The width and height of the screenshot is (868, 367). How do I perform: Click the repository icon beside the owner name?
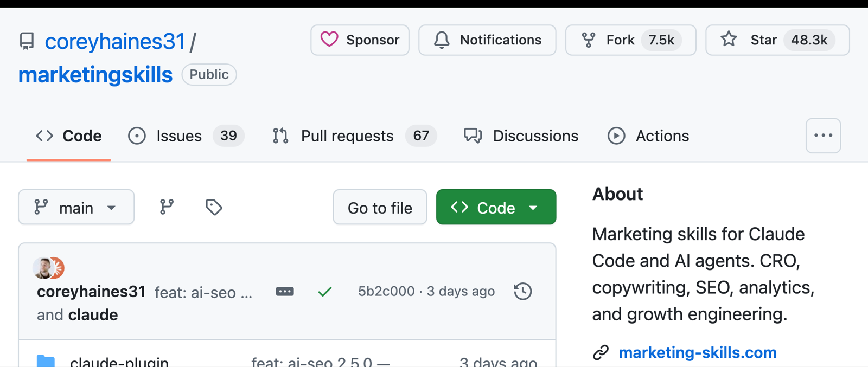tap(27, 42)
